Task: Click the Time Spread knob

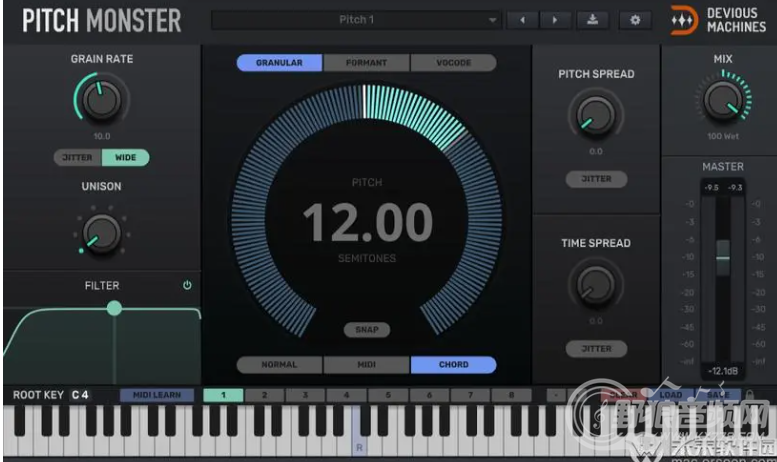Action: [596, 285]
